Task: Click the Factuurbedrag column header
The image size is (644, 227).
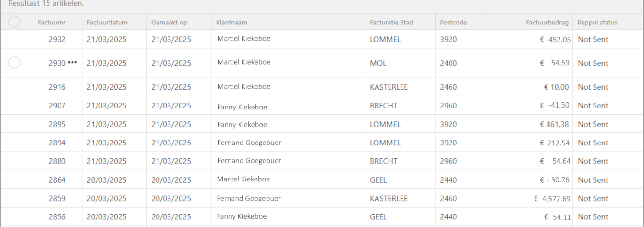Action: [547, 22]
